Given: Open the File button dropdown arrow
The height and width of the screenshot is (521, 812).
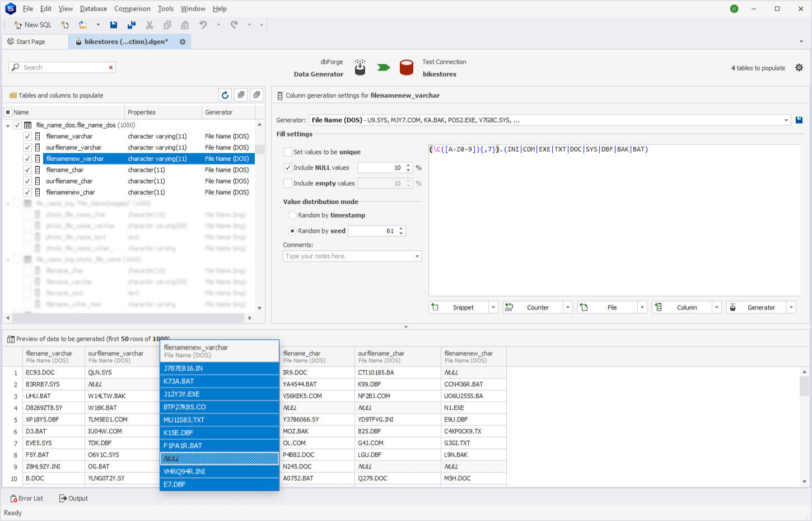Looking at the screenshot, I should 642,307.
